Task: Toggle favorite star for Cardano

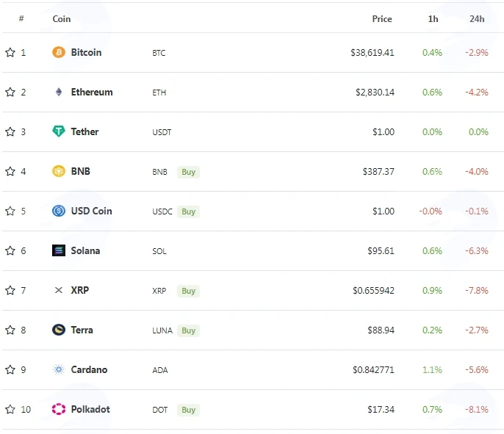Action: pos(10,369)
